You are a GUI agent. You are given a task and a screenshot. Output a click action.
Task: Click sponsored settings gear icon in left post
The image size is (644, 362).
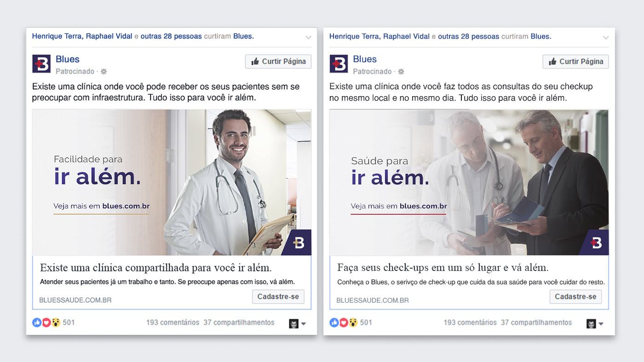coord(104,72)
